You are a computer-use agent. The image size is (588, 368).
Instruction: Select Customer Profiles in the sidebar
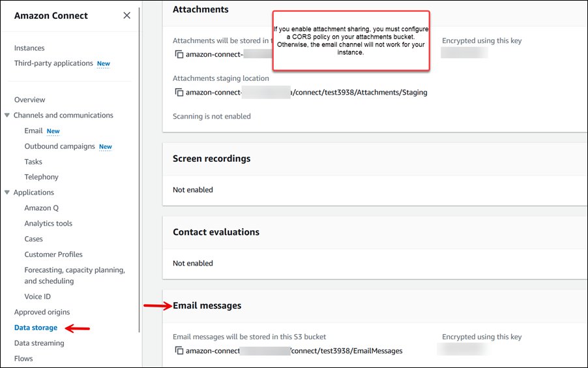(x=53, y=254)
